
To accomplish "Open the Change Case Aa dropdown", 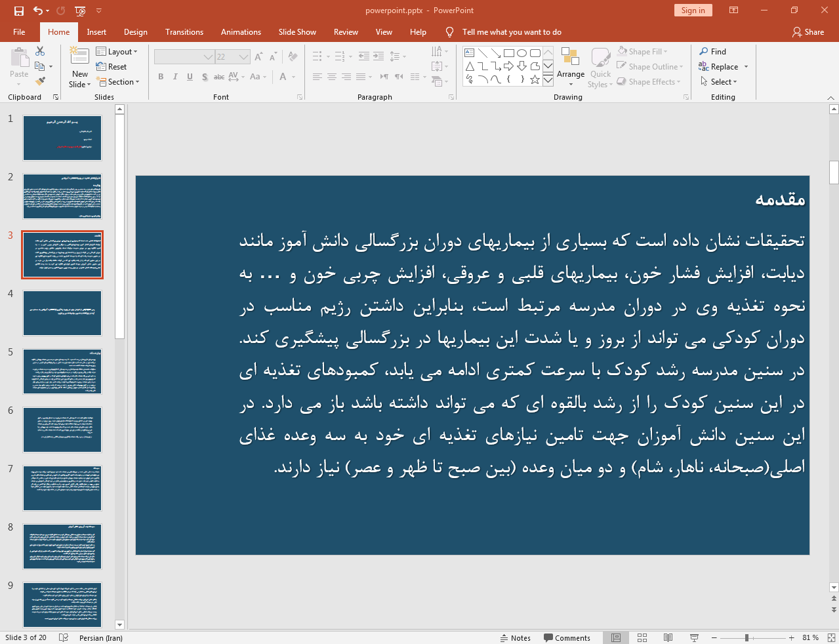I will (x=258, y=77).
